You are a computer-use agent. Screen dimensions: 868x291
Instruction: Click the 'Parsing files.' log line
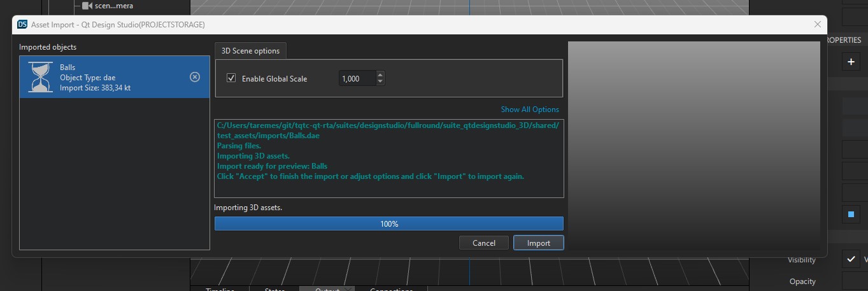coord(239,146)
